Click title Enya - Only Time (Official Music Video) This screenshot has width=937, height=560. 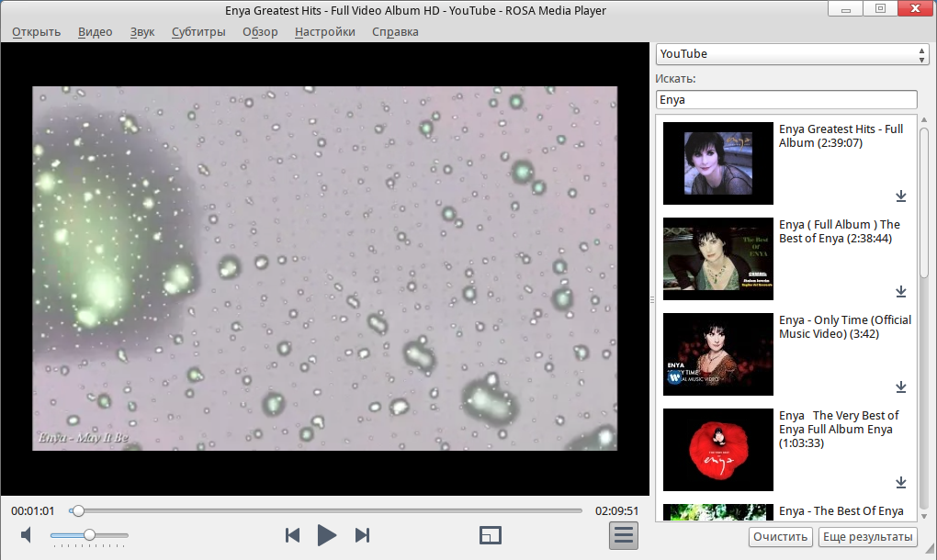click(x=845, y=327)
